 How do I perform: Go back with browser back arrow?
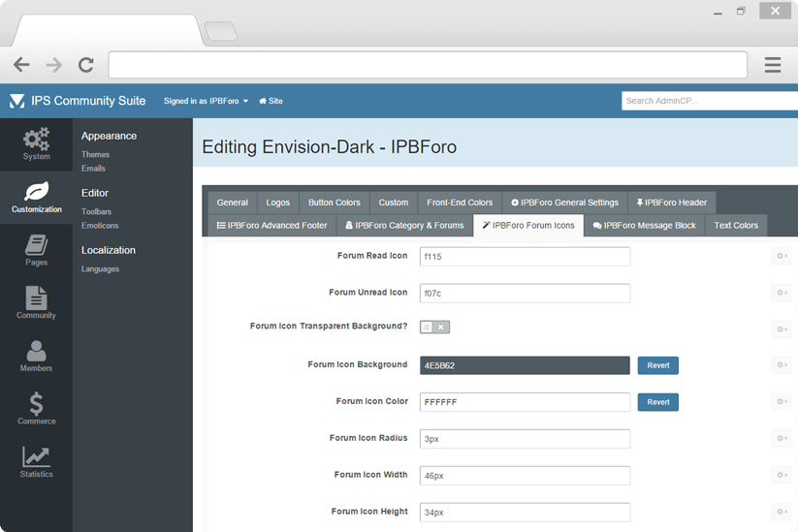click(21, 65)
